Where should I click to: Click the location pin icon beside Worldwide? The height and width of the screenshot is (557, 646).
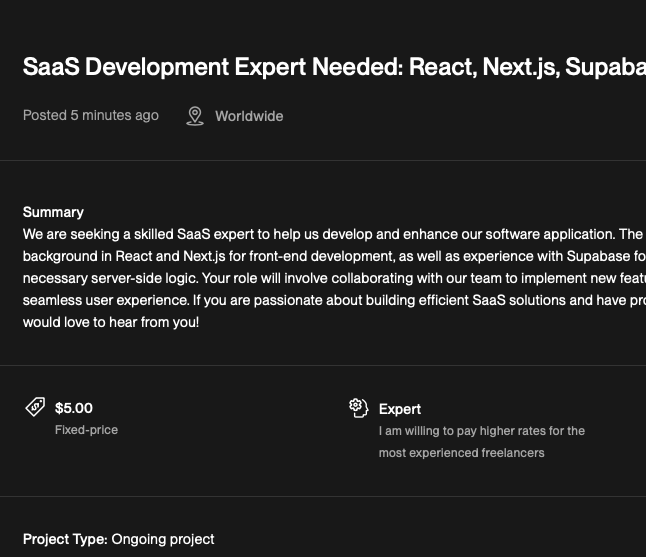click(195, 116)
